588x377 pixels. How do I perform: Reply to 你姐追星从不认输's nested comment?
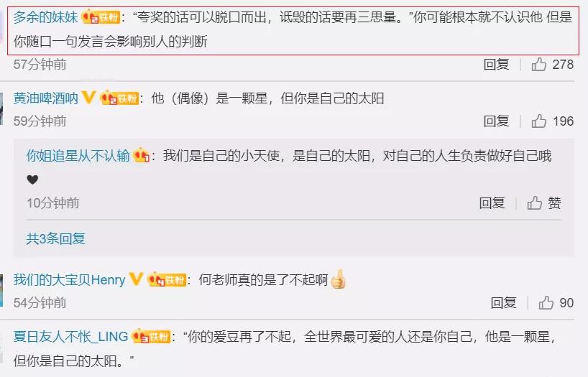pos(492,203)
